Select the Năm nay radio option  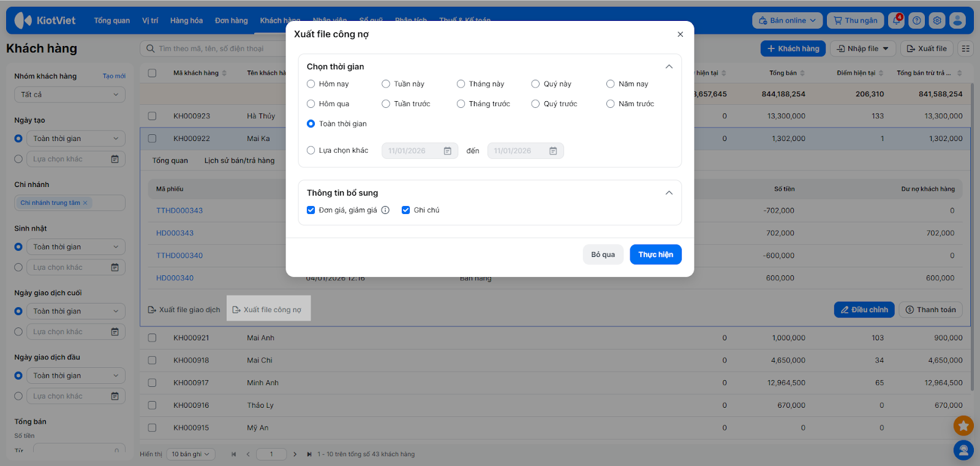[x=610, y=84]
